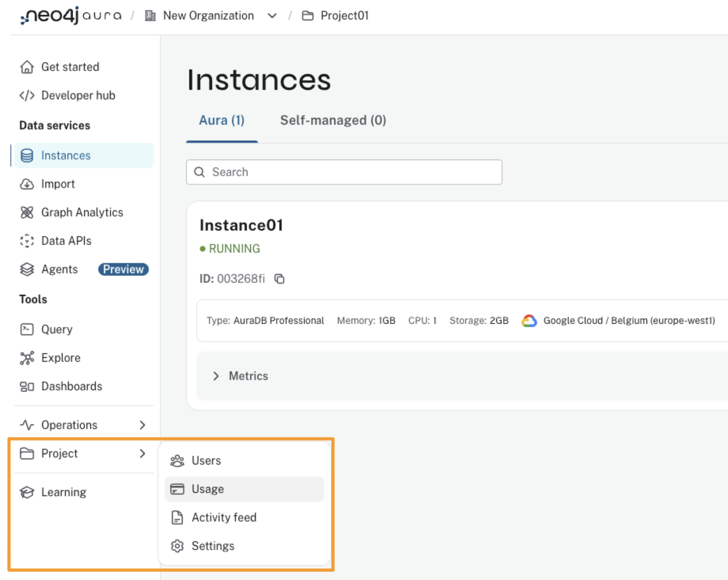Click the Query terminal icon

[x=27, y=330]
